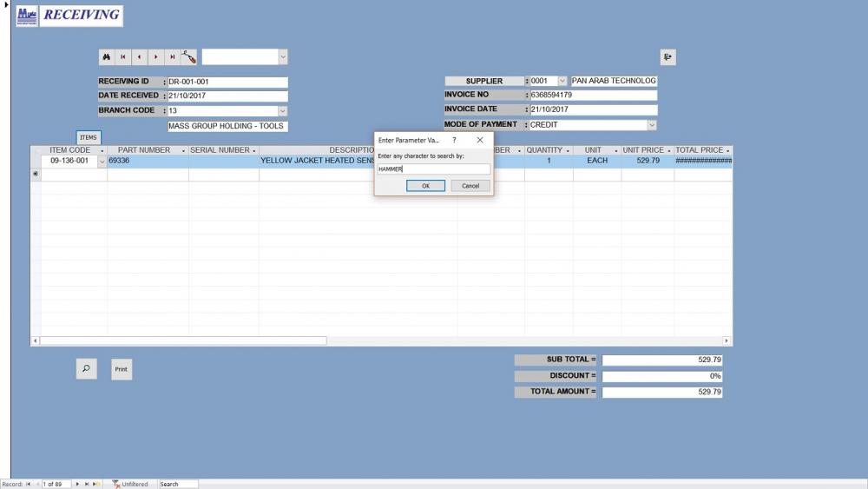The width and height of the screenshot is (868, 489).
Task: Click description YELLOW JACKET HEATED cell
Action: (x=317, y=162)
